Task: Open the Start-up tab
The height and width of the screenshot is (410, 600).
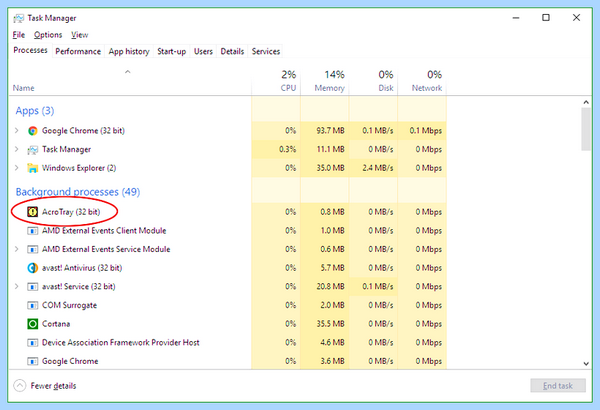Action: [171, 51]
